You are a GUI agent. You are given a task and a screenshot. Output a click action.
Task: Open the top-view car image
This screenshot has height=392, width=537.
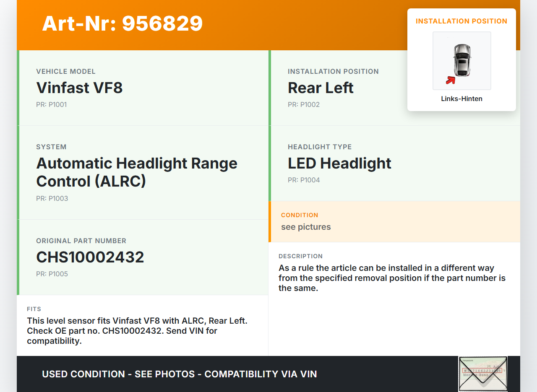[462, 60]
